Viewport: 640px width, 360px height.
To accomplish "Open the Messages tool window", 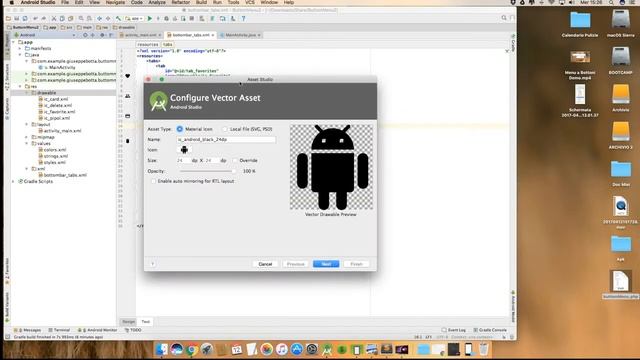I will [x=28, y=330].
